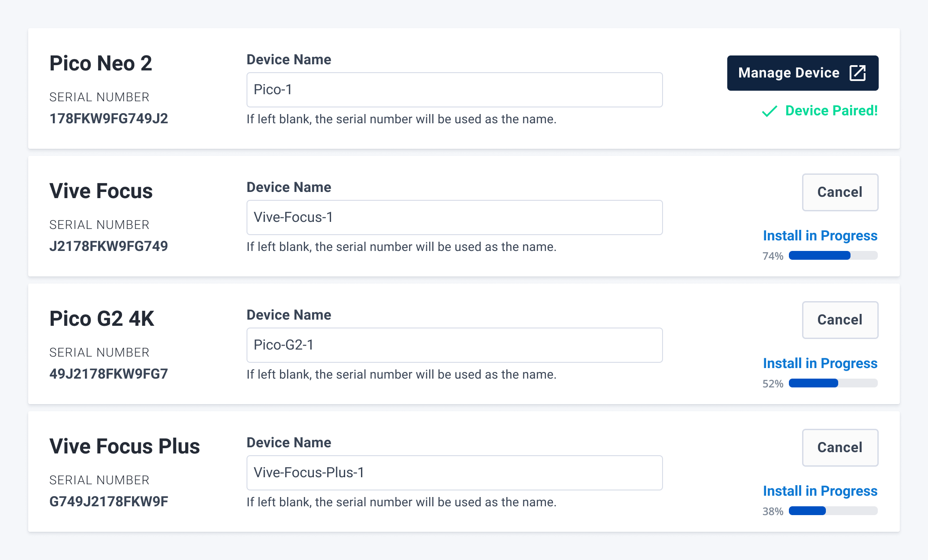Click serial number G749J2178FKW9F

[x=108, y=502]
